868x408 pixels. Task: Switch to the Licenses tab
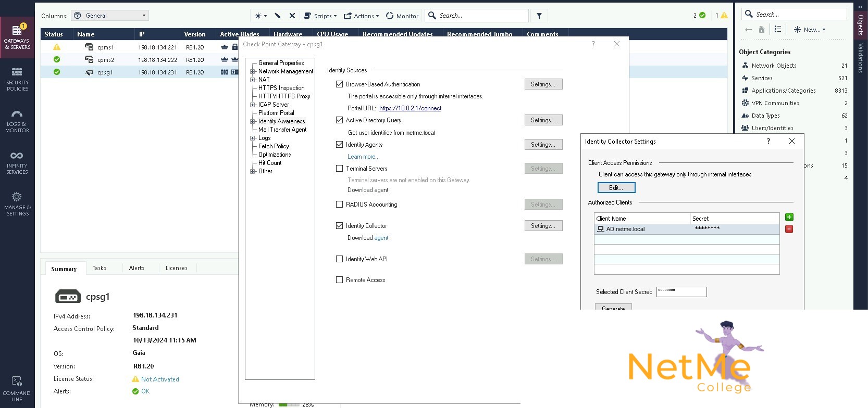click(x=177, y=268)
